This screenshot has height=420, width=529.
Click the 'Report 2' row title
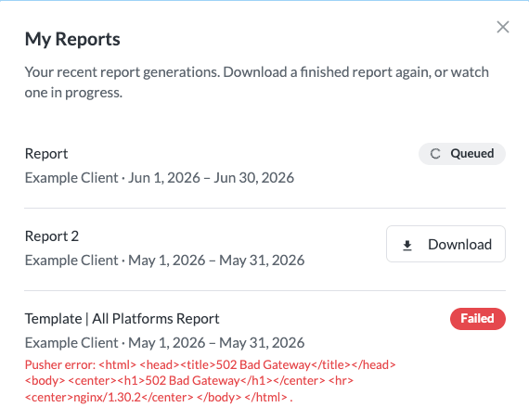(x=52, y=236)
